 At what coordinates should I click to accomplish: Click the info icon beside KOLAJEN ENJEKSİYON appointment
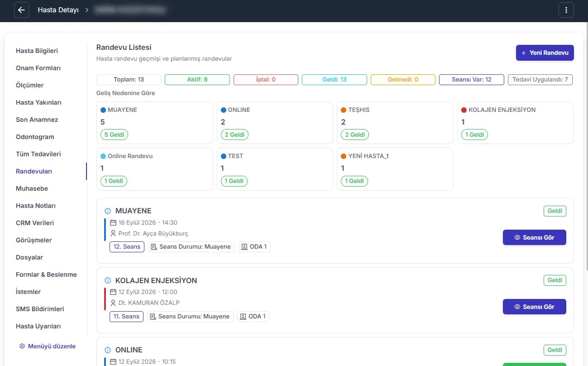click(108, 281)
